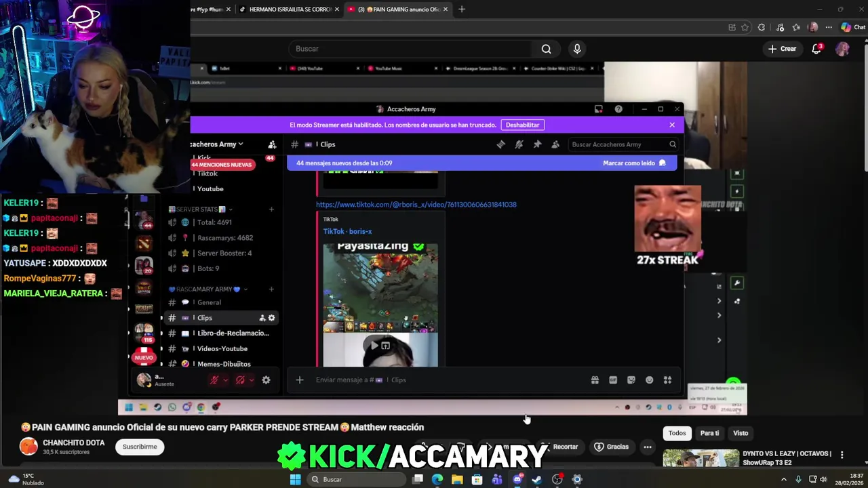The width and height of the screenshot is (868, 488).
Task: Open audio output options arrow
Action: (x=251, y=380)
